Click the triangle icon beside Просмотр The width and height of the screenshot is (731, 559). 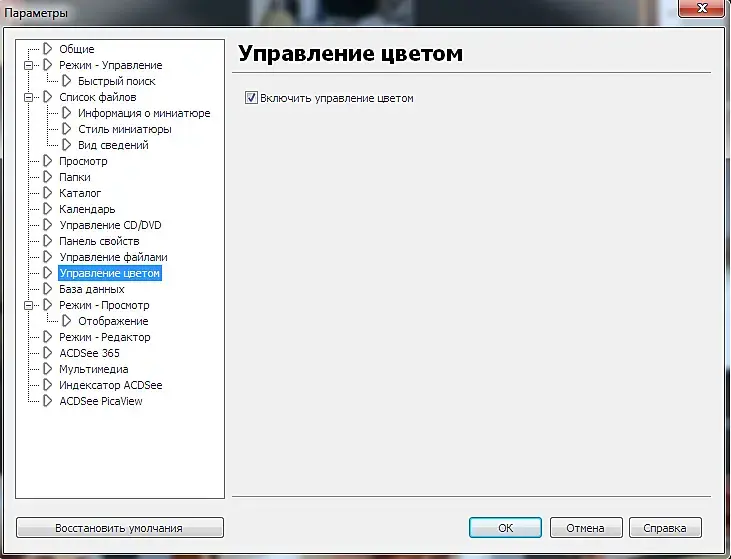(48, 161)
